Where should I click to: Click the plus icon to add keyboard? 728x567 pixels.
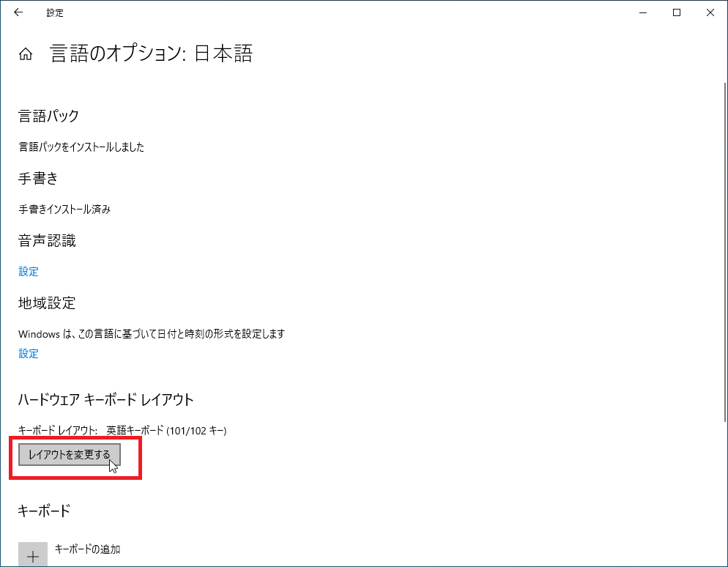tap(33, 555)
